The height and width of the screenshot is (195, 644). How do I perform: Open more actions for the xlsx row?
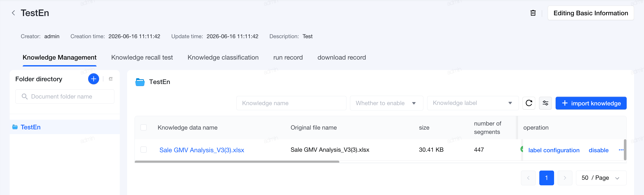click(x=621, y=150)
